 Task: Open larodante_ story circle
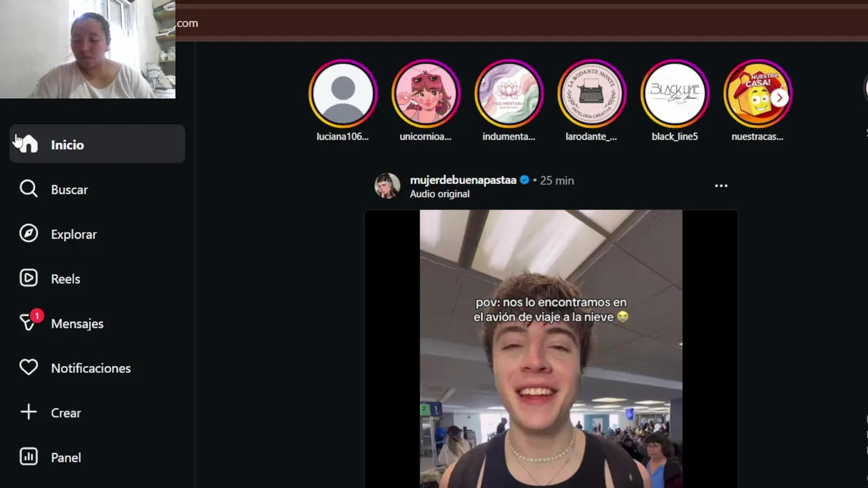click(591, 94)
